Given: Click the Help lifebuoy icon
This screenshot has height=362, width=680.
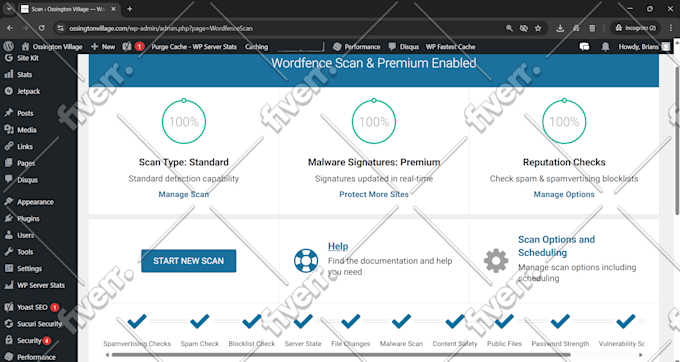Looking at the screenshot, I should [x=306, y=260].
